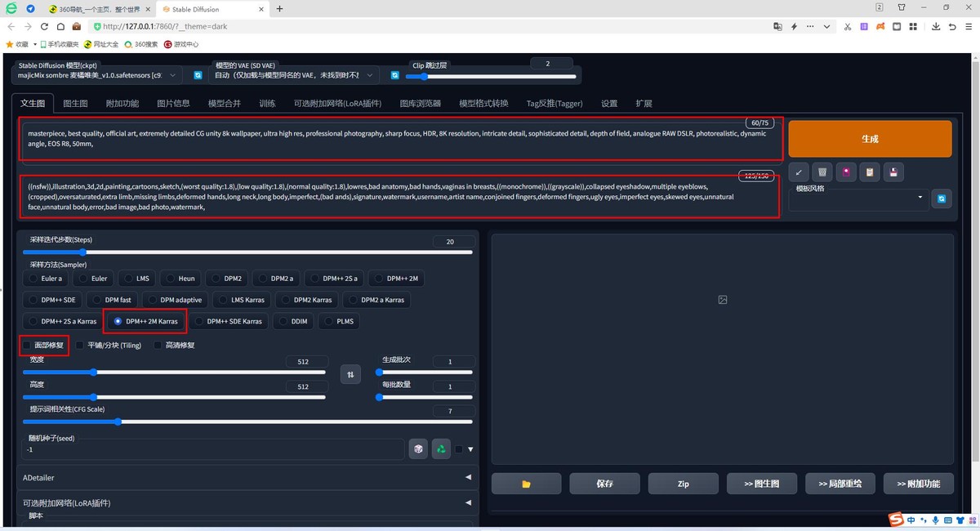Click the clipboard icon to apply style
The width and height of the screenshot is (980, 531).
tap(870, 172)
